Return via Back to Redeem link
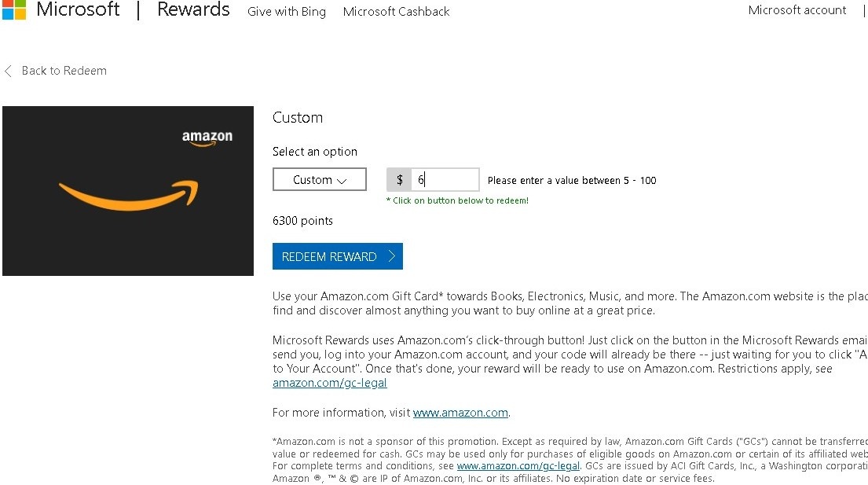The image size is (868, 485). point(64,71)
